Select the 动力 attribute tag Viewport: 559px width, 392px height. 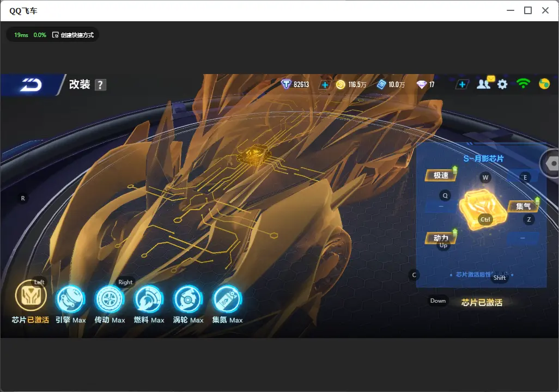click(441, 238)
